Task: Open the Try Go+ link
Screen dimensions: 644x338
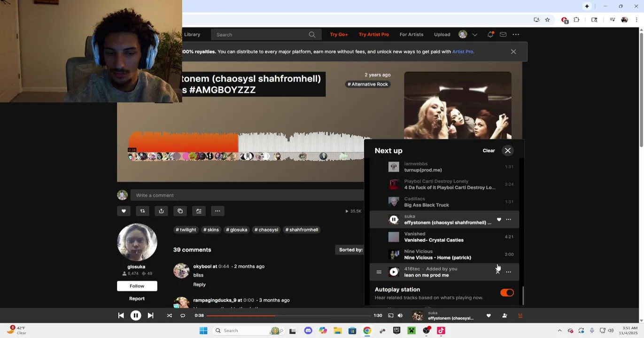Action: [339, 34]
